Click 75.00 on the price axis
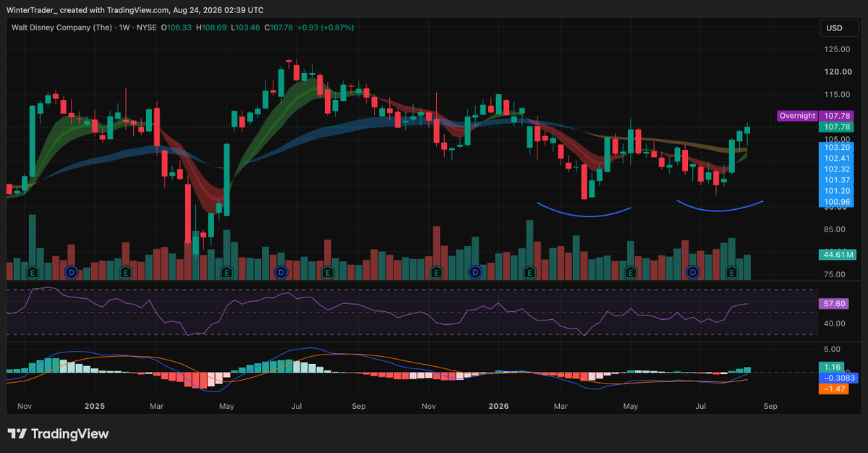This screenshot has height=453, width=868. (835, 274)
